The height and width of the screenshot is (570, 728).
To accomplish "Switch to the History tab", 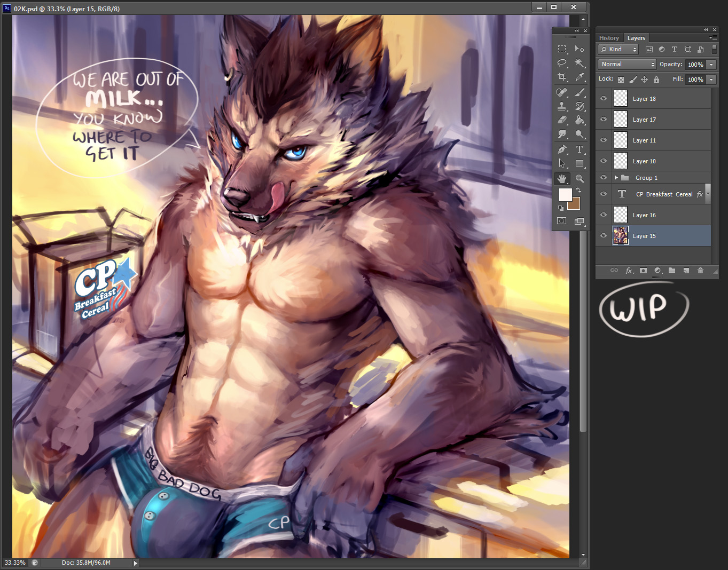I will coord(609,38).
